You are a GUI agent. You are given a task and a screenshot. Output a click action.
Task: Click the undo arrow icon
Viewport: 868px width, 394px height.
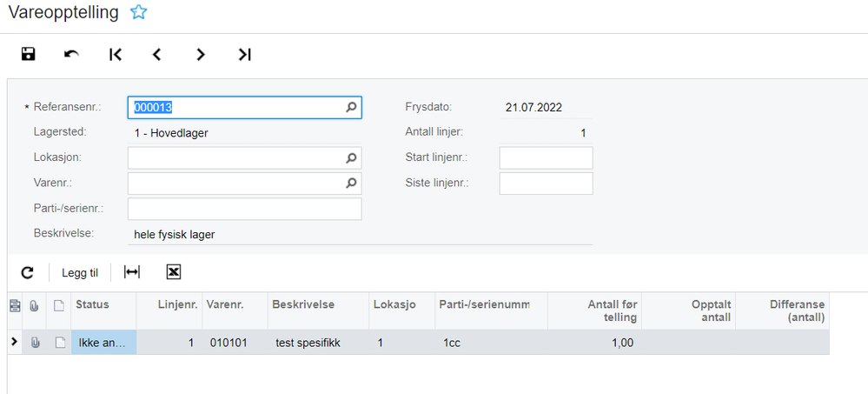71,54
